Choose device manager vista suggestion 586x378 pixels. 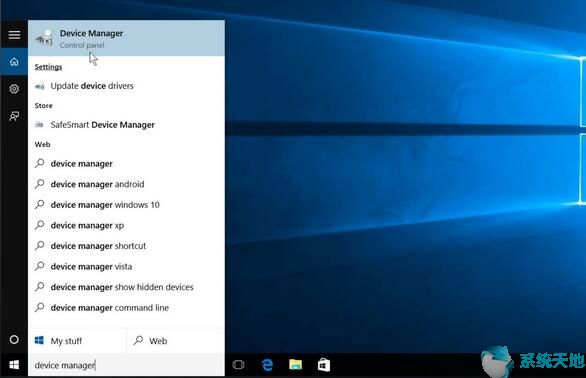(126, 267)
